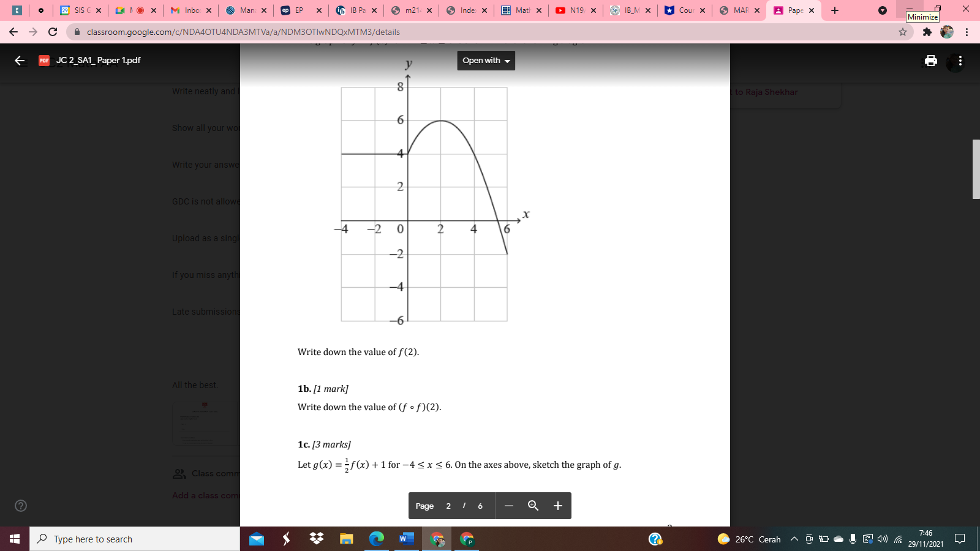The height and width of the screenshot is (551, 980).
Task: Open the print dialog for the PDF
Action: tap(931, 61)
